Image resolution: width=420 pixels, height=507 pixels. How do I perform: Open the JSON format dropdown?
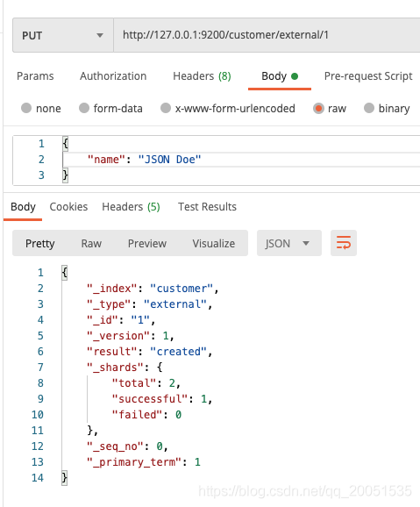289,243
